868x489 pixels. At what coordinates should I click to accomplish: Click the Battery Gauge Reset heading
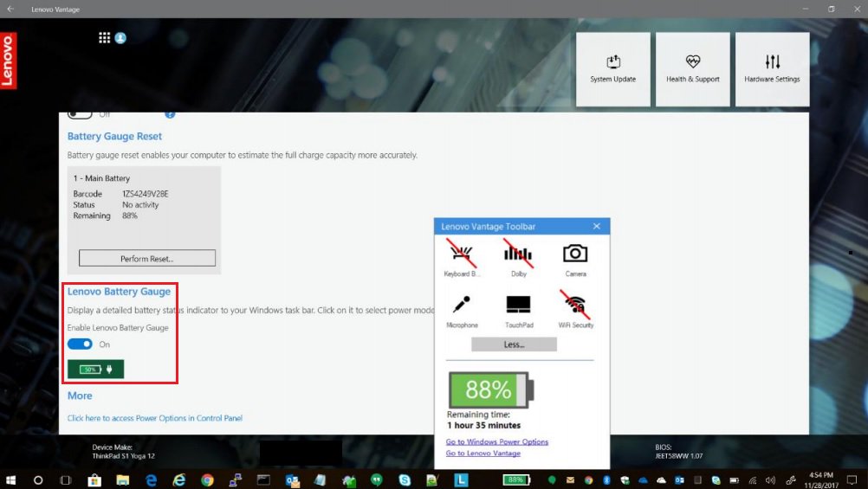[x=114, y=136]
